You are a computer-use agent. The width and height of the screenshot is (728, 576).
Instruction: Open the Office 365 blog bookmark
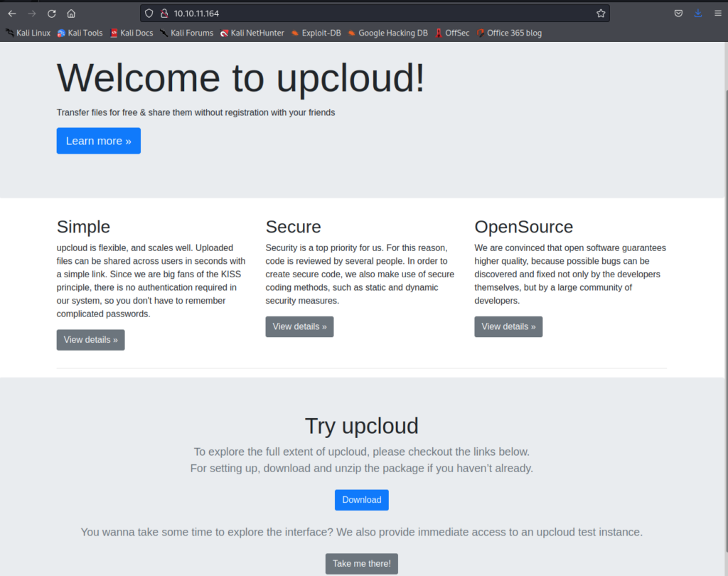[x=509, y=33]
